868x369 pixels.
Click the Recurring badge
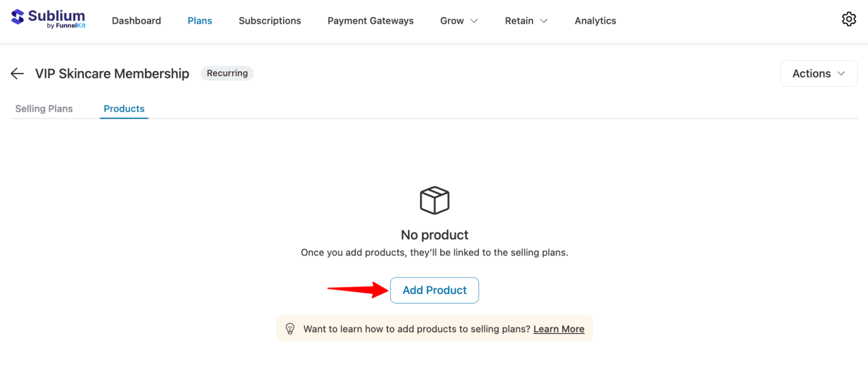click(x=227, y=73)
